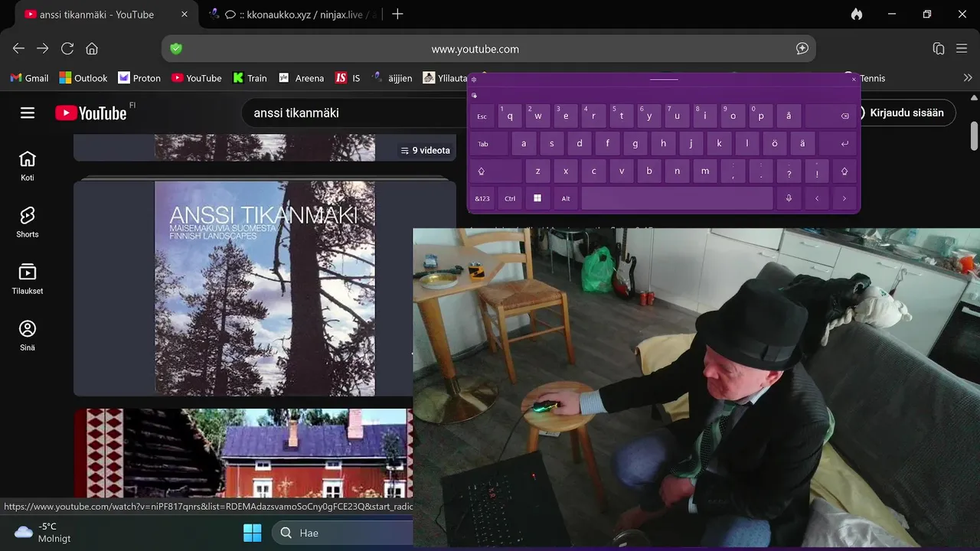Click the 9 videota playlist label
The width and height of the screenshot is (980, 551).
pos(426,150)
